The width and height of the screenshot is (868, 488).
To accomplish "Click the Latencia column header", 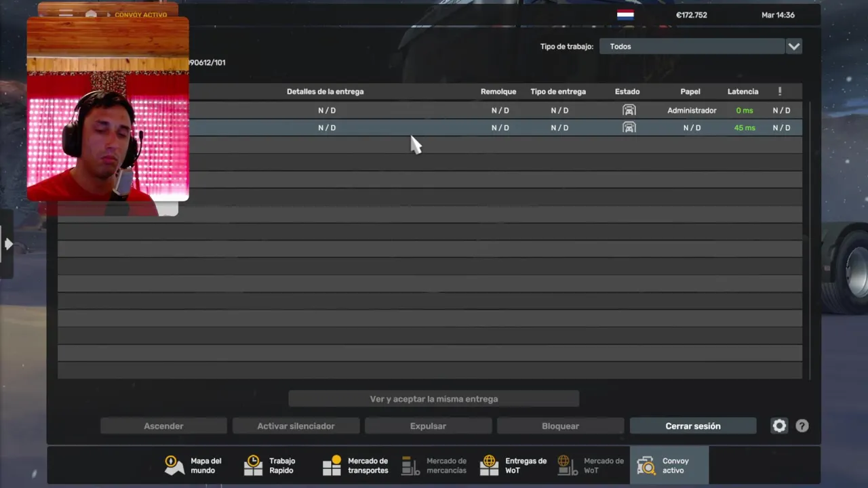I will [743, 91].
